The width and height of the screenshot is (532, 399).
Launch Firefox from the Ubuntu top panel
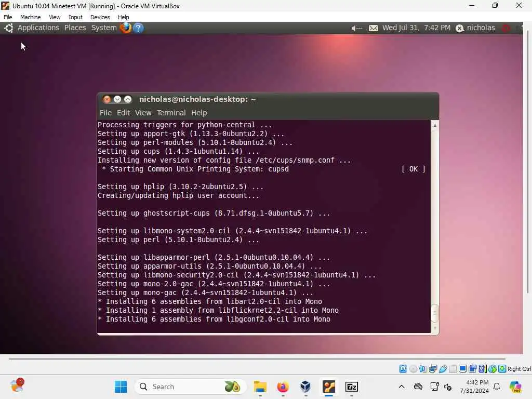126,28
